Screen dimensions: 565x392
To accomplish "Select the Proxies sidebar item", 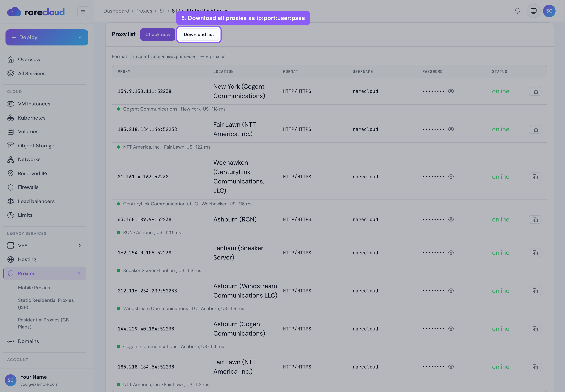I will (x=45, y=273).
